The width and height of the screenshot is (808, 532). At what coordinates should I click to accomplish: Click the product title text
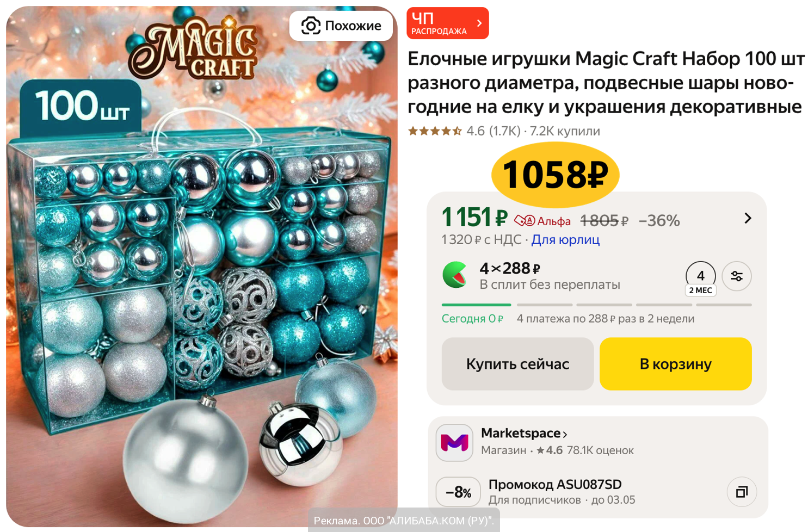click(606, 82)
